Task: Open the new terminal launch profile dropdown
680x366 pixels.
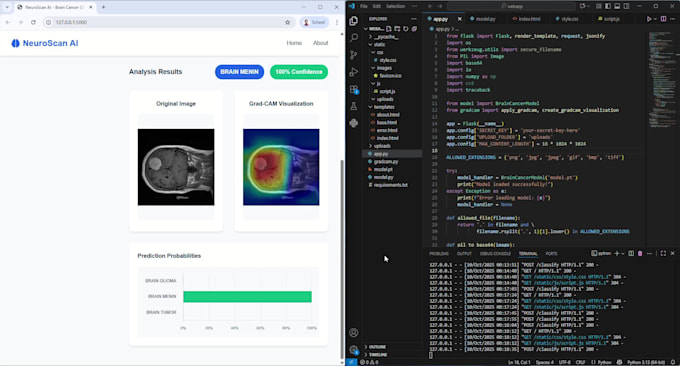Action: point(623,253)
